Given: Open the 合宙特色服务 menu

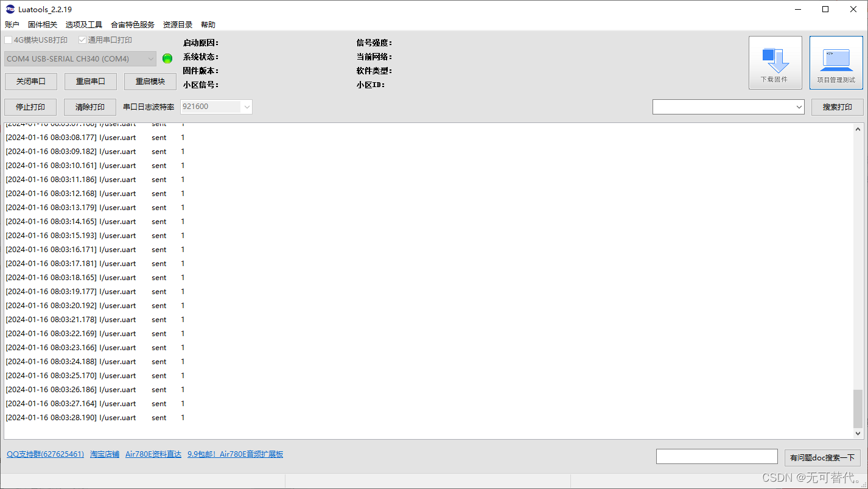Looking at the screenshot, I should point(133,25).
